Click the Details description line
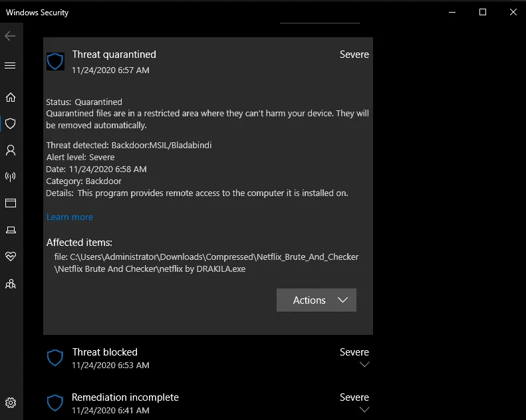 (x=197, y=193)
